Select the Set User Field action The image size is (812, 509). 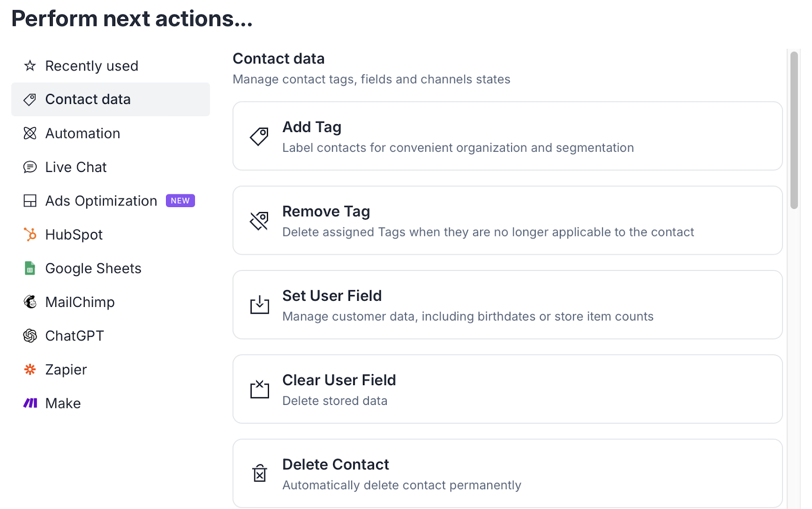tap(507, 304)
